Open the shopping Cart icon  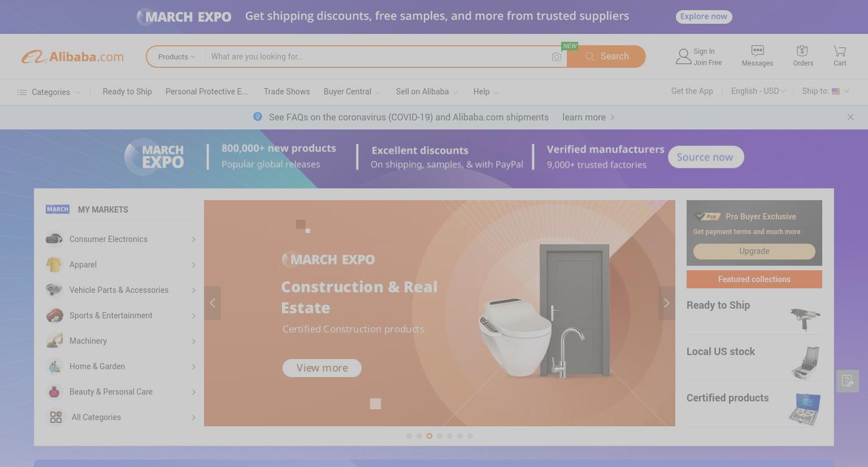tap(840, 51)
